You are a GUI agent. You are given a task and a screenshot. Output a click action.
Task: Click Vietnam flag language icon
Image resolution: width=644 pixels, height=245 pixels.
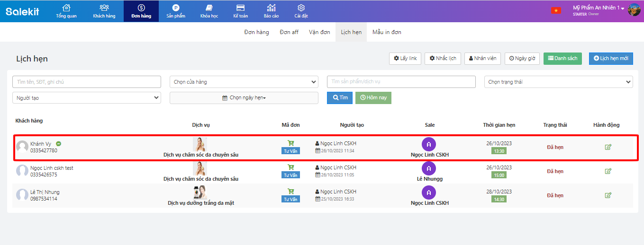pyautogui.click(x=555, y=11)
